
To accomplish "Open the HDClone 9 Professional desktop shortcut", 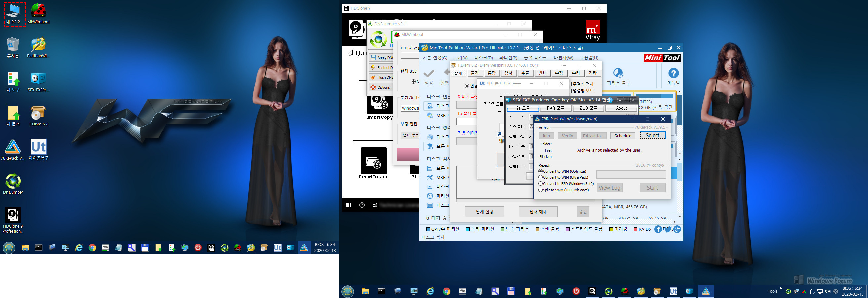I will [13, 220].
